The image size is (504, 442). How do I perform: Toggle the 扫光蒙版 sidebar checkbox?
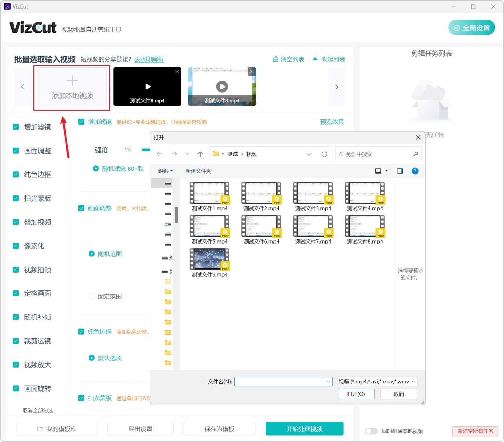pyautogui.click(x=15, y=198)
